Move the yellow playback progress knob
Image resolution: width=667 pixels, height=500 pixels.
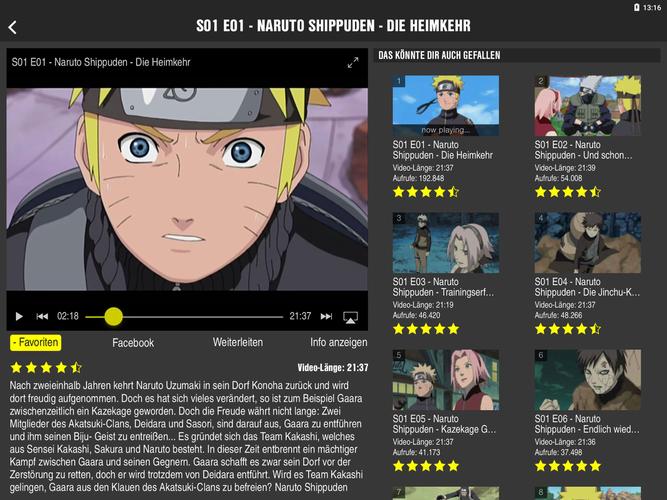pos(114,317)
